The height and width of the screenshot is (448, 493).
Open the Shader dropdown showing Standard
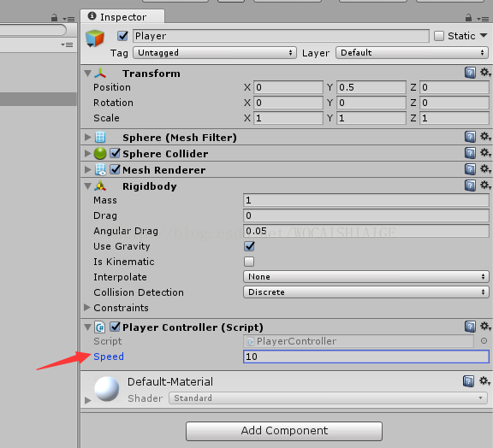328,398
